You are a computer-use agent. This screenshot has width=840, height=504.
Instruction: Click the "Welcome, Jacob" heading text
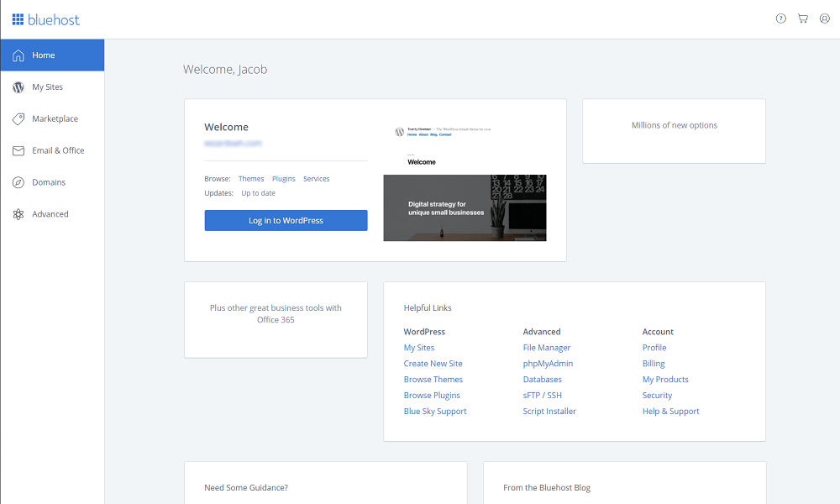225,70
